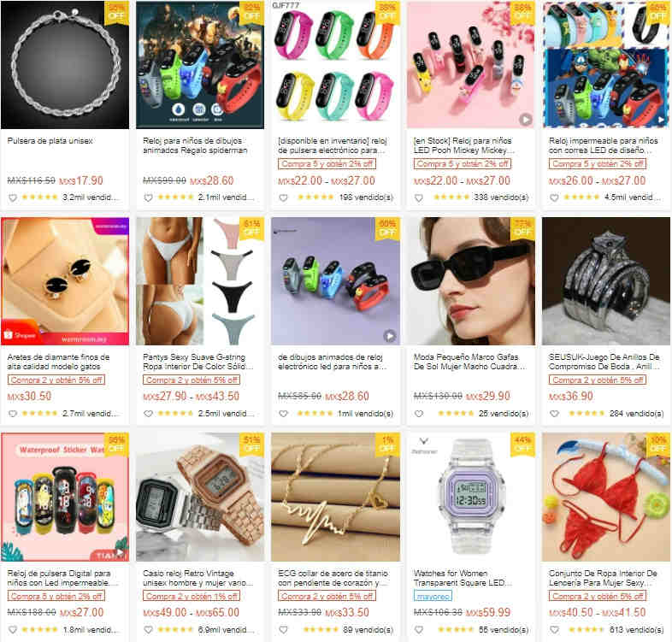Image resolution: width=672 pixels, height=642 pixels.
Task: Open the red lingerie set thumbnail
Action: (x=606, y=498)
